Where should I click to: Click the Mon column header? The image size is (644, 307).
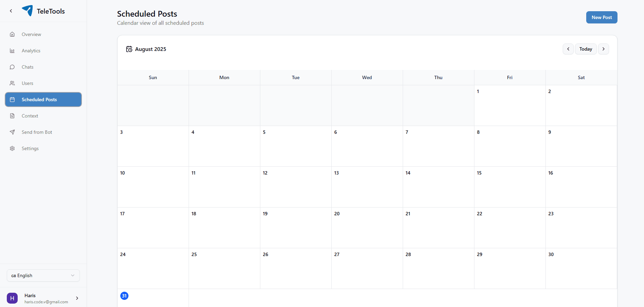pos(224,77)
